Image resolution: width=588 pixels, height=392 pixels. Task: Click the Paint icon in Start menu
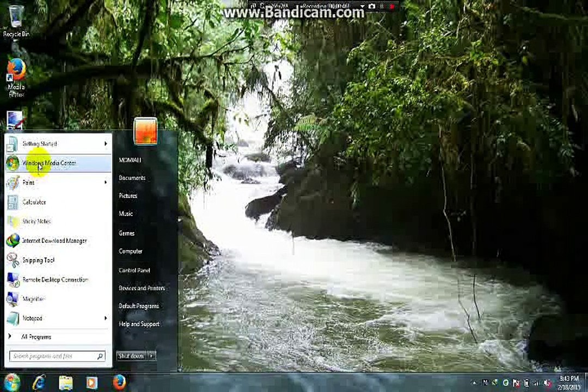[13, 183]
